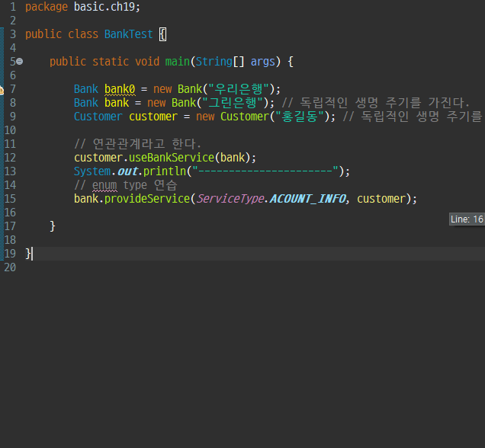Viewport: 485px width, 448px height.
Task: Click the package keyword on line 1
Action: (47, 7)
